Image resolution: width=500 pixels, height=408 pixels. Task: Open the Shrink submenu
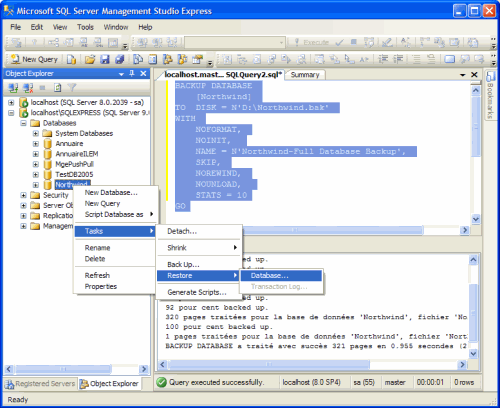click(199, 248)
